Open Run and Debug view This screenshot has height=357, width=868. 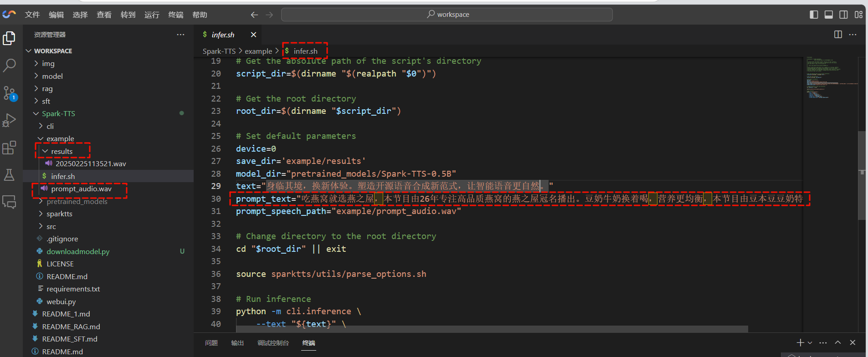pos(9,120)
